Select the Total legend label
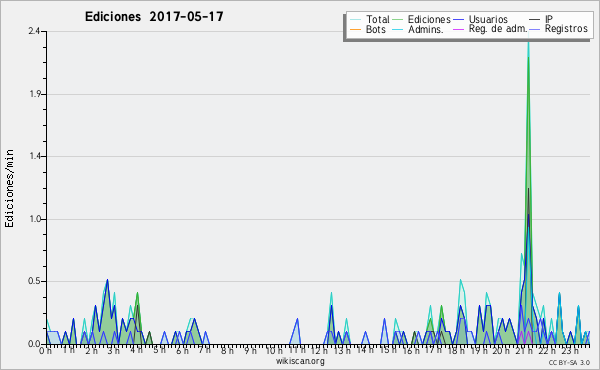Viewport: 600px width, 370px height. (x=378, y=19)
